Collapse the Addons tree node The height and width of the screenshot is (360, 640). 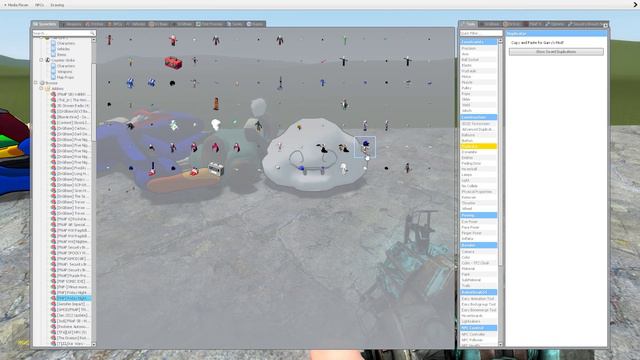(42, 89)
